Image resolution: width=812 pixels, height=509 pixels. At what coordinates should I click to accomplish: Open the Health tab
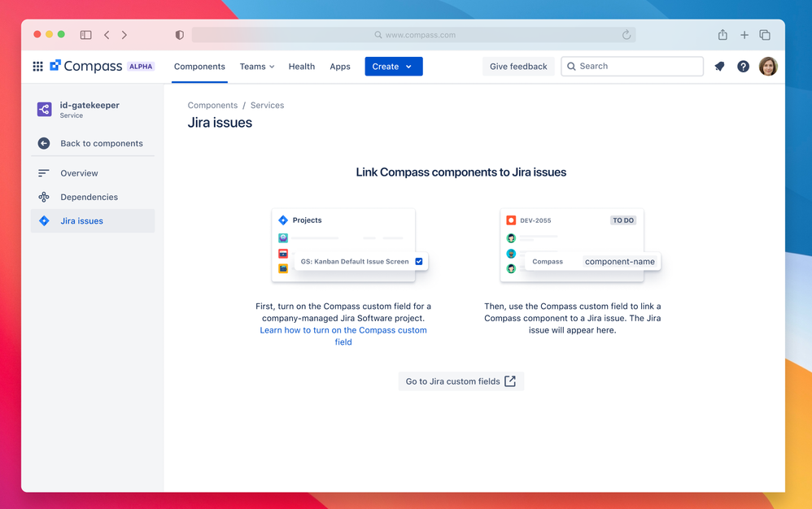click(302, 66)
